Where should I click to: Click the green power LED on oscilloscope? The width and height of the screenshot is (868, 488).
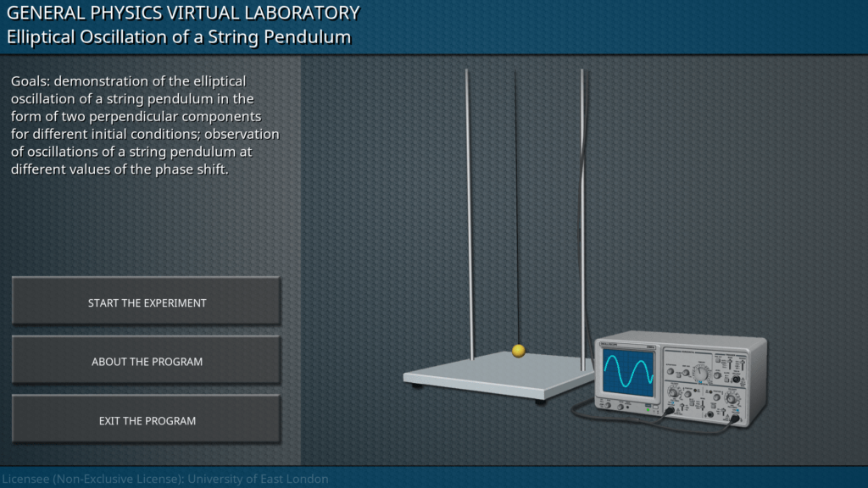(x=649, y=408)
